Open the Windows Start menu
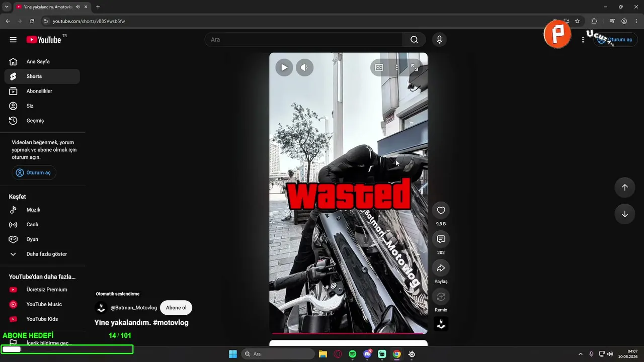Image resolution: width=644 pixels, height=362 pixels. coord(233,354)
